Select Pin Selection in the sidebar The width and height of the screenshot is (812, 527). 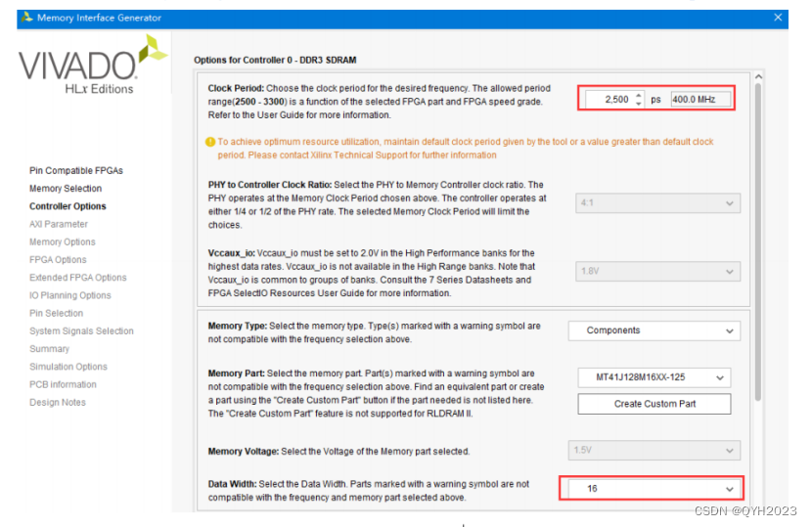click(56, 313)
